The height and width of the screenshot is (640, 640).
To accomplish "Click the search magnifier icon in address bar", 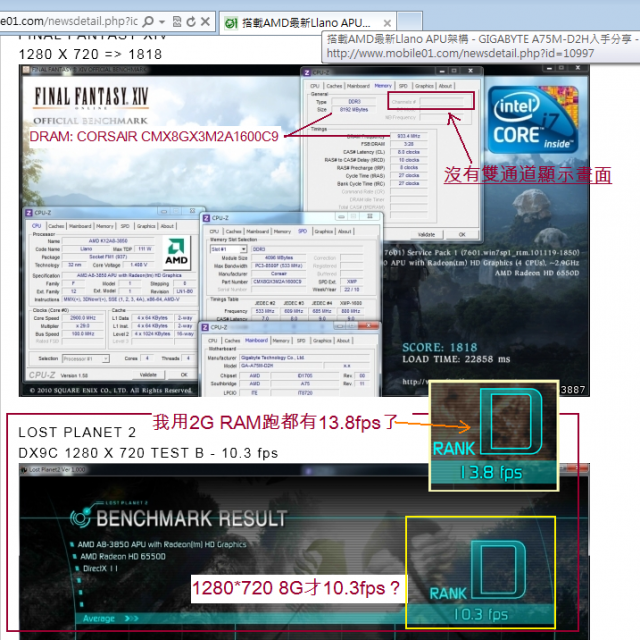I will (149, 21).
